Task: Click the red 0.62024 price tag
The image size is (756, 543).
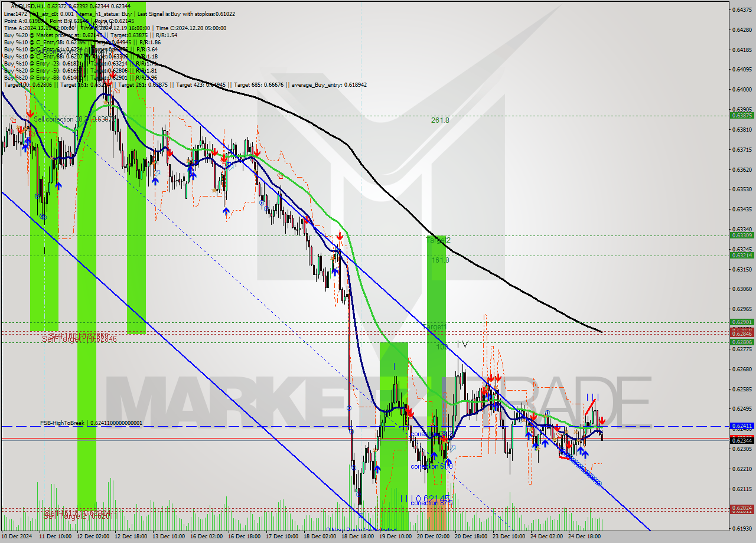Action: (742, 508)
